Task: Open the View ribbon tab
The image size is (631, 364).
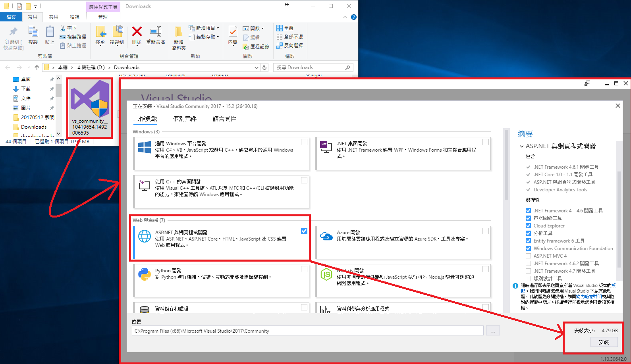Action: (75, 17)
